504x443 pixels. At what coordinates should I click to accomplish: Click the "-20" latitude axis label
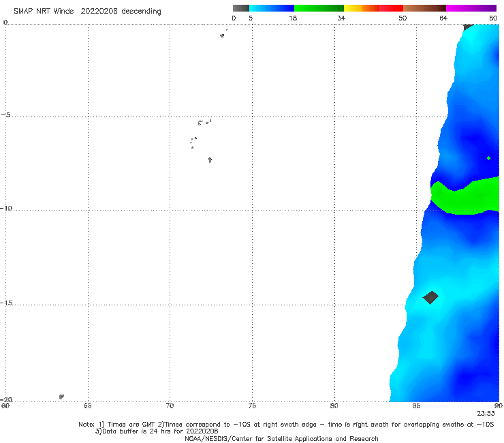tap(6, 399)
